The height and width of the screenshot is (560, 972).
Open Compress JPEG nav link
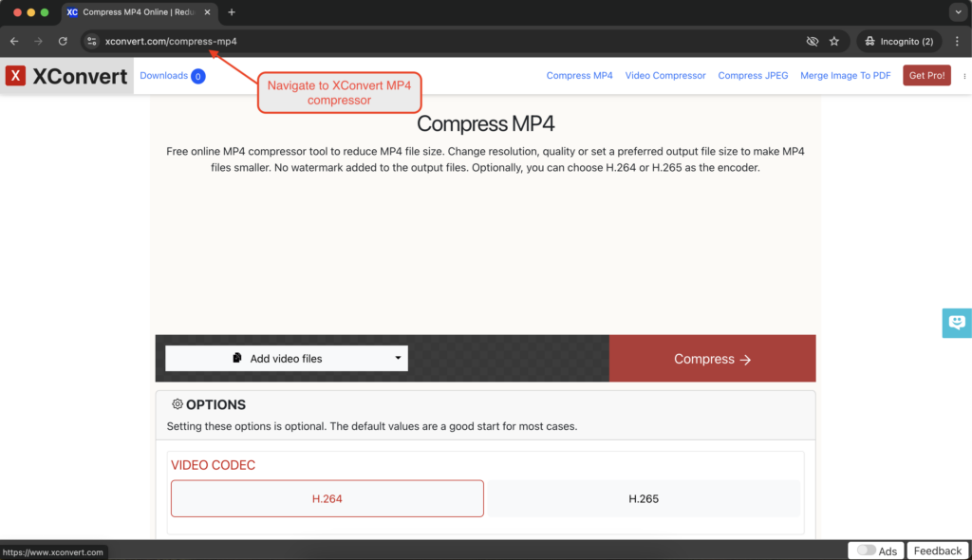pyautogui.click(x=753, y=75)
